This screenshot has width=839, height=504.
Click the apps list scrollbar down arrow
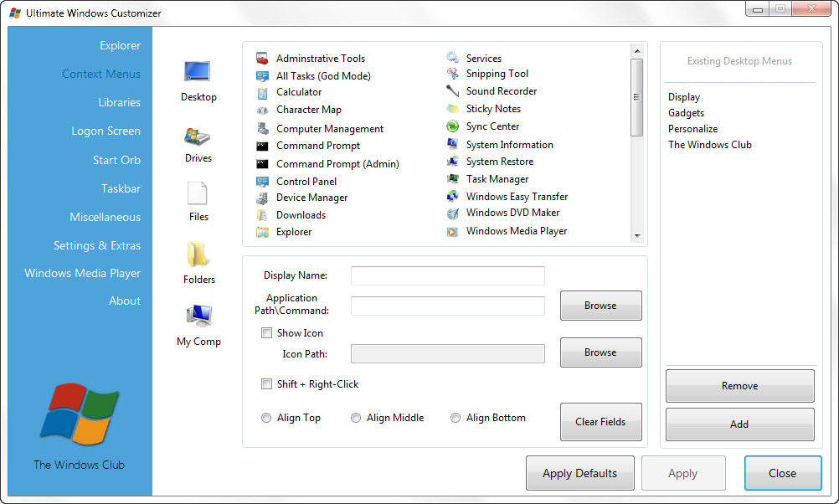pyautogui.click(x=638, y=237)
